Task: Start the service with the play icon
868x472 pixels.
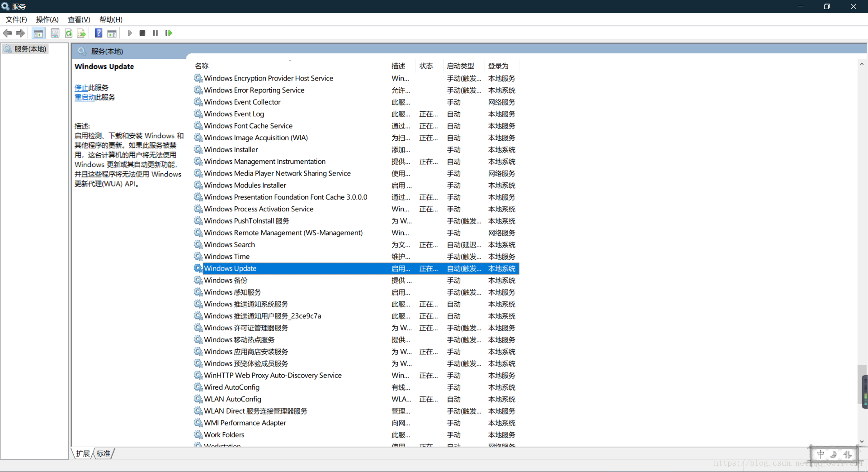Action: (130, 33)
